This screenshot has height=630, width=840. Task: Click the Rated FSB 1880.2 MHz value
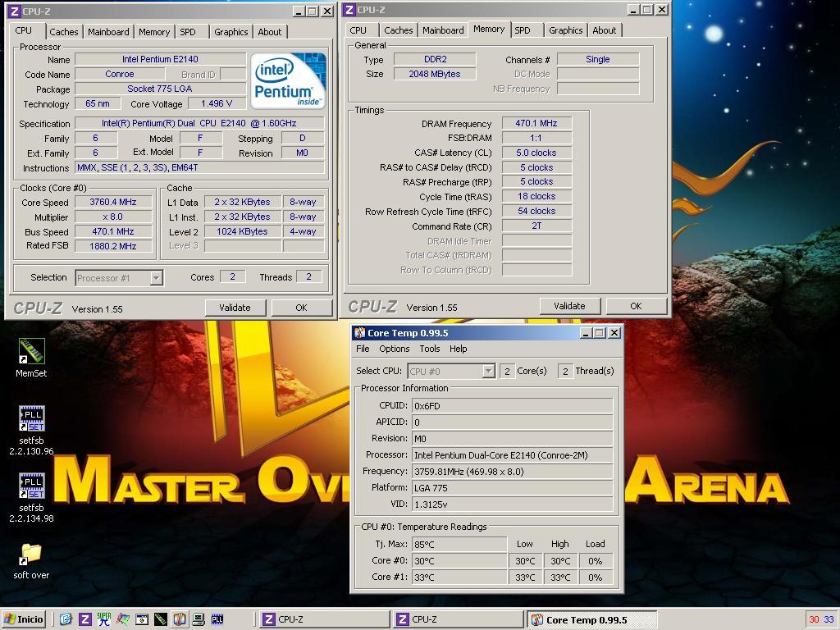[x=113, y=246]
